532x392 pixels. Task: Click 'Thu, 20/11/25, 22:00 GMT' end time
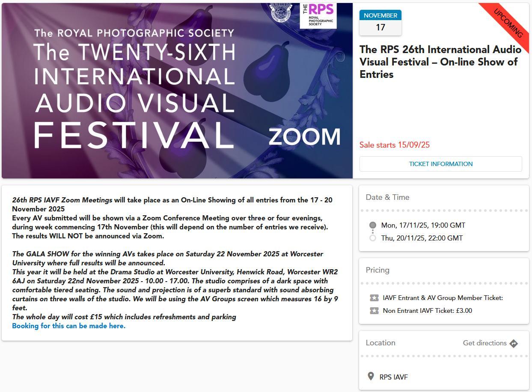click(x=422, y=238)
